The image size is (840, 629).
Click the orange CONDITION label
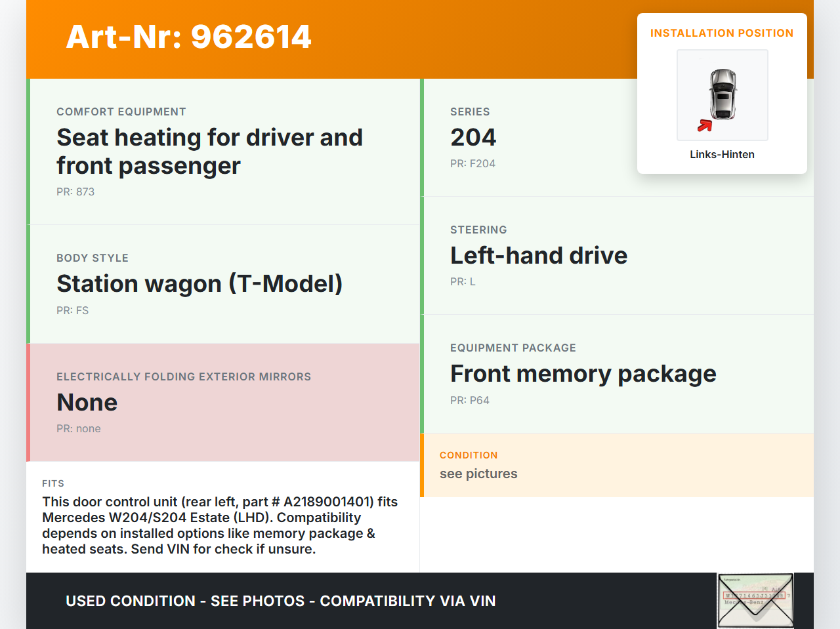click(x=469, y=455)
